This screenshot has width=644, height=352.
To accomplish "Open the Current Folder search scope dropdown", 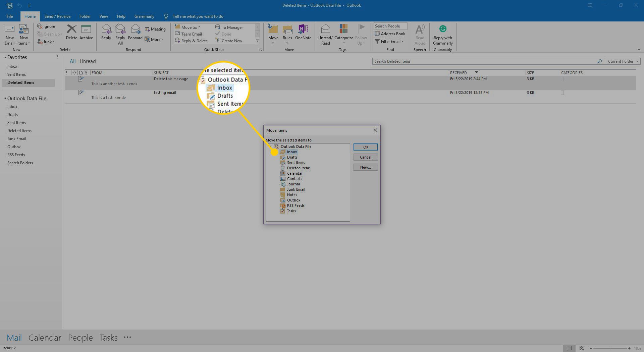I will point(623,61).
